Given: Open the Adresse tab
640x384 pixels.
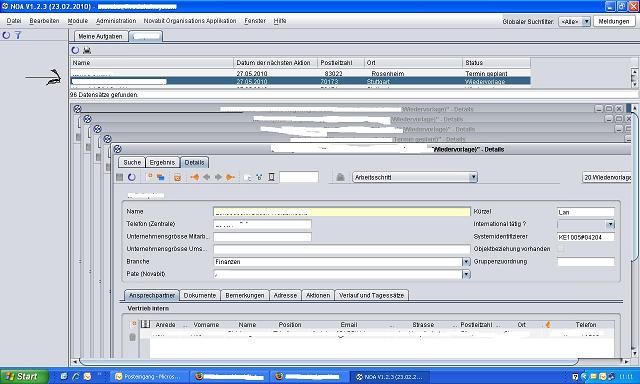Looking at the screenshot, I should point(285,295).
